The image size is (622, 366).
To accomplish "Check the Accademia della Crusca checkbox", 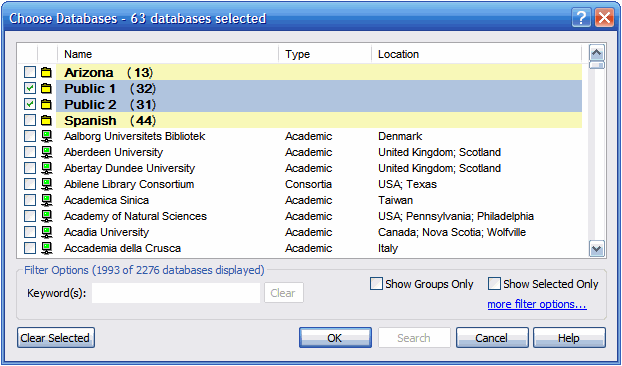I will pyautogui.click(x=30, y=248).
